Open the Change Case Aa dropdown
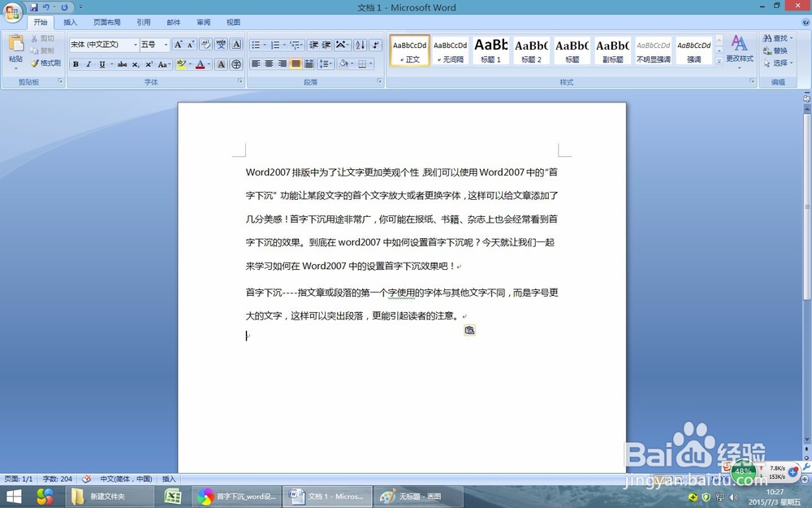Image resolution: width=812 pixels, height=508 pixels. [x=165, y=64]
